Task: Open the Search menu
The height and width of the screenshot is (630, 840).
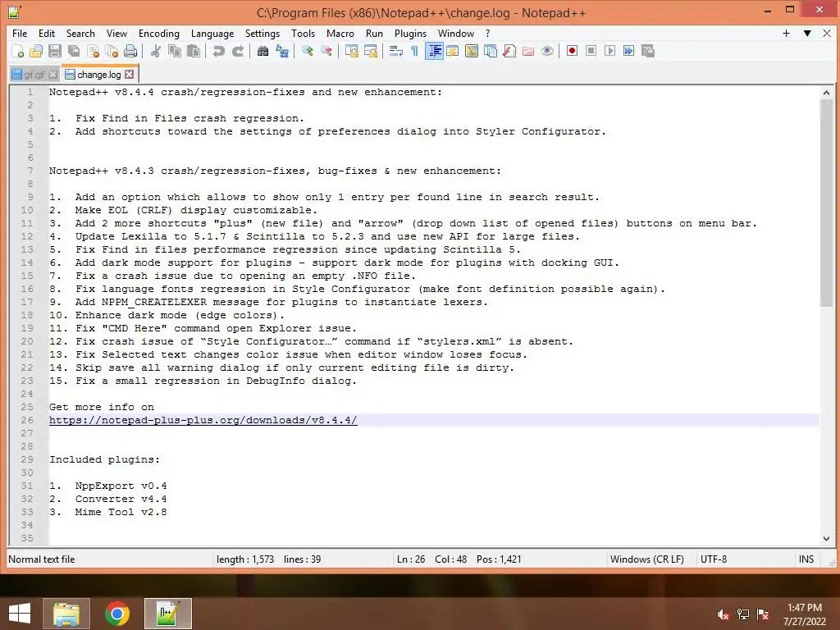Action: click(80, 33)
